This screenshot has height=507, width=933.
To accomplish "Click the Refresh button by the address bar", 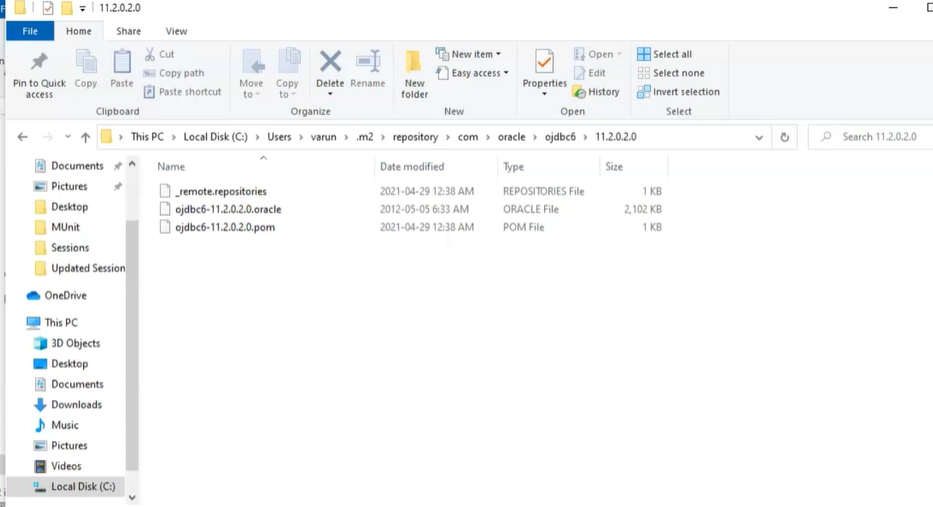I will [785, 137].
